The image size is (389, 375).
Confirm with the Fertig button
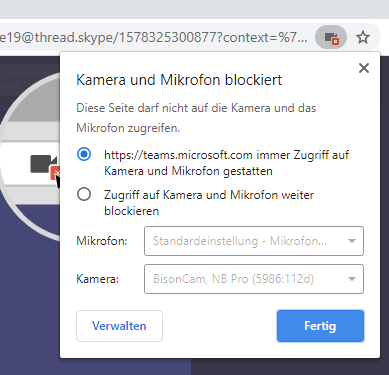[320, 326]
